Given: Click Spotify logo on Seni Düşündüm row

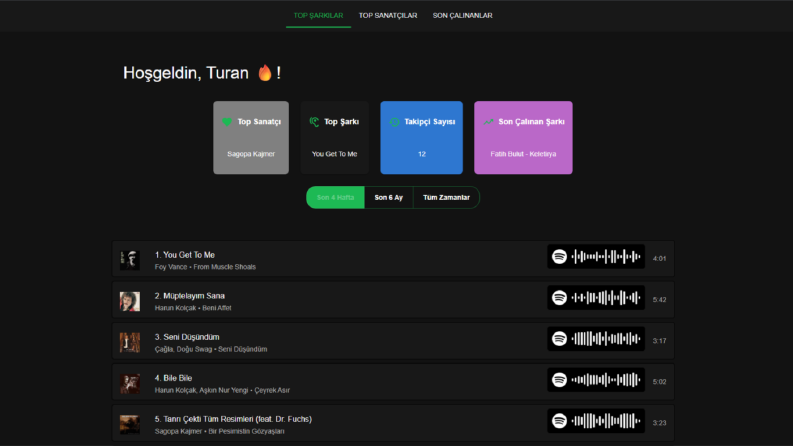Looking at the screenshot, I should 559,339.
